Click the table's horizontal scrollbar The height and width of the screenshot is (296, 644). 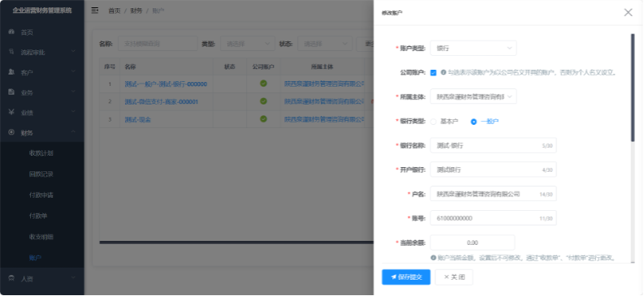(236, 242)
